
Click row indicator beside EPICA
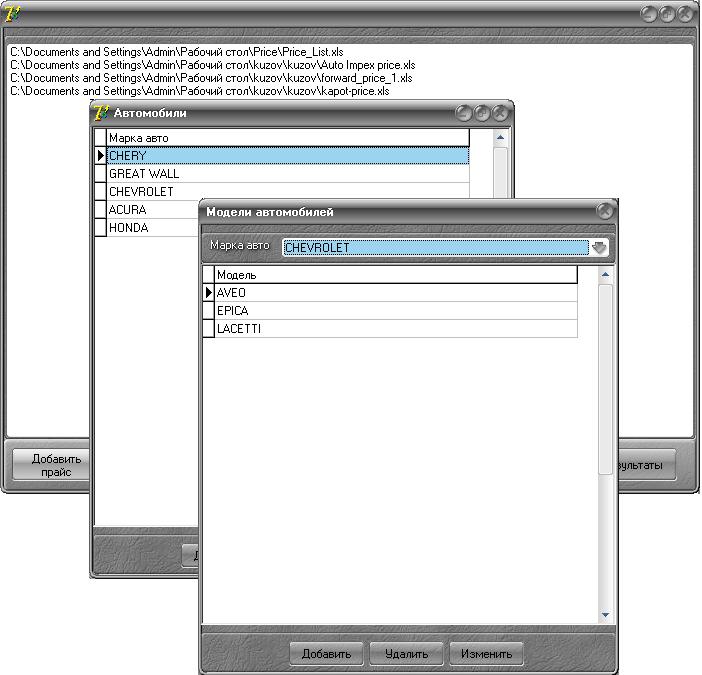tap(209, 311)
